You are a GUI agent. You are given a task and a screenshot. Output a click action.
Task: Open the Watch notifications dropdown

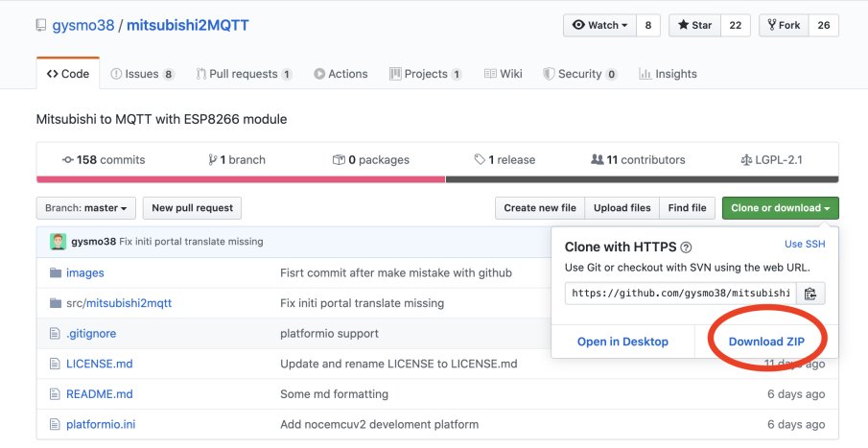coord(599,26)
